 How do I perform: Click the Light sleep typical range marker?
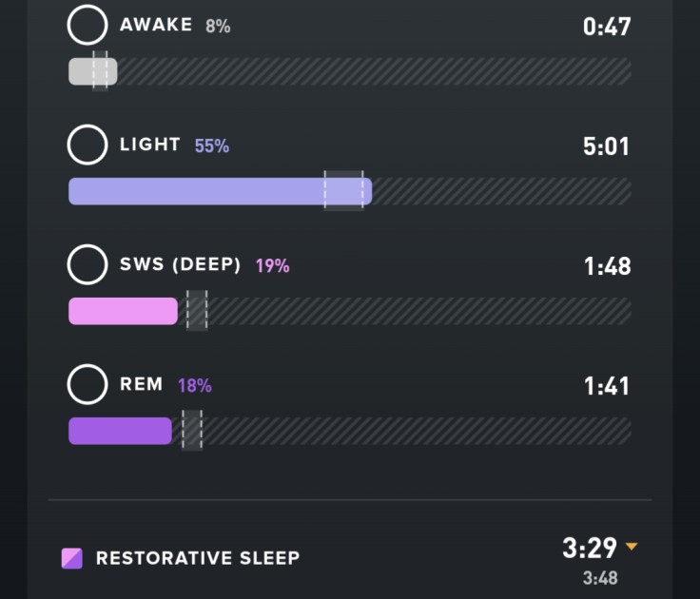pyautogui.click(x=343, y=191)
